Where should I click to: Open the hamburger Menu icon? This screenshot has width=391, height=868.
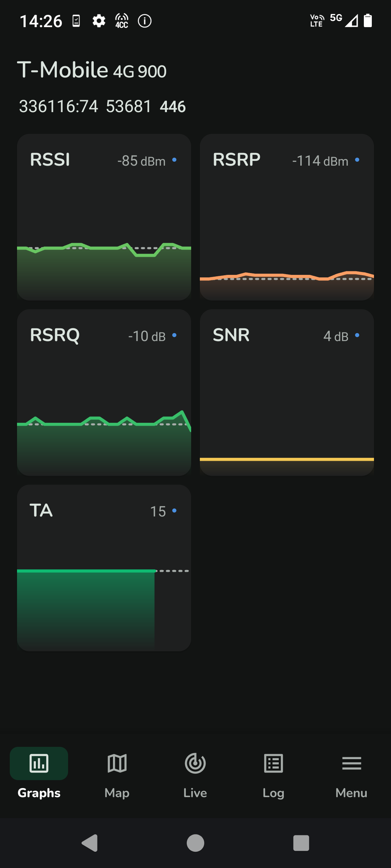pyautogui.click(x=352, y=763)
